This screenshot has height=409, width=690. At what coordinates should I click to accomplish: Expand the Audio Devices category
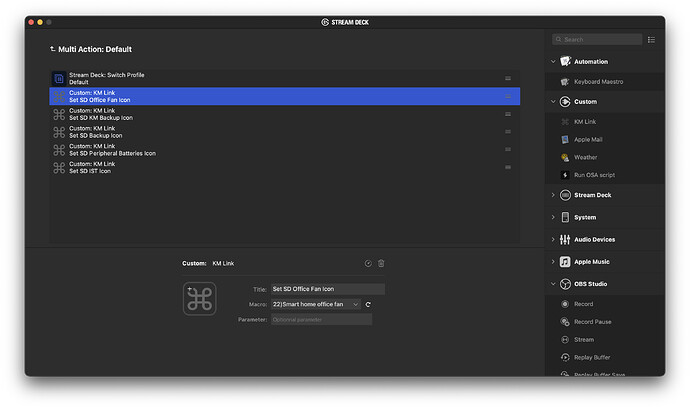point(553,239)
